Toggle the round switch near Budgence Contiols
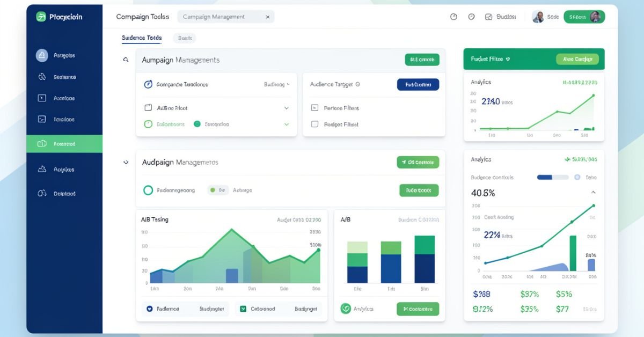The height and width of the screenshot is (337, 644). click(577, 177)
